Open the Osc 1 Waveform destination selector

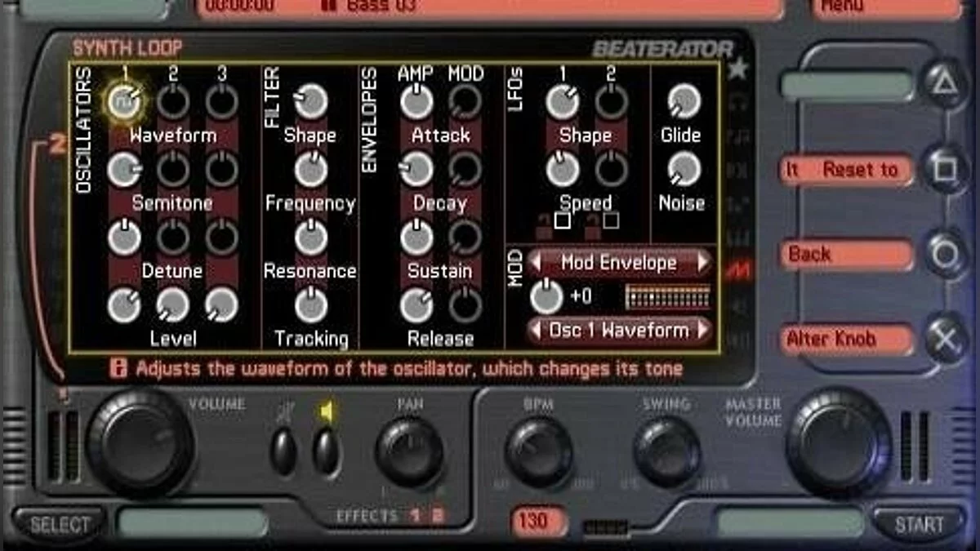[x=620, y=331]
